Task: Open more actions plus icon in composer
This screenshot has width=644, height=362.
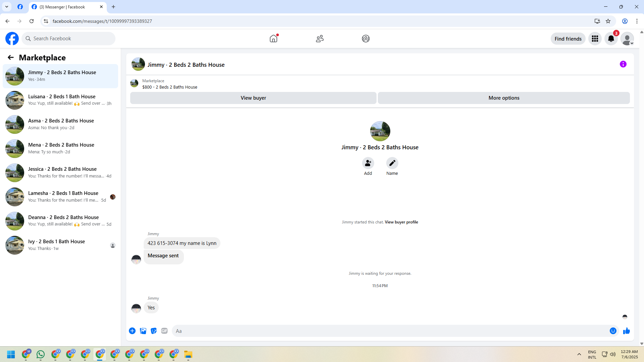Action: click(132, 331)
